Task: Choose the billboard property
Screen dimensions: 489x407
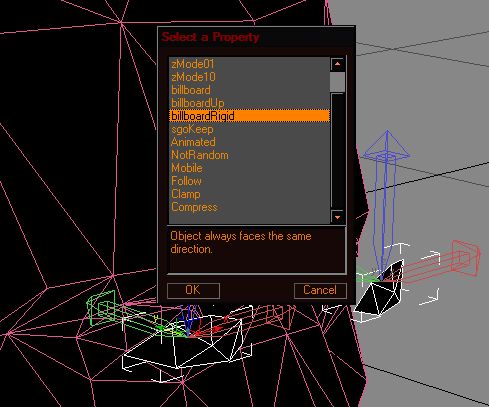Action: pos(249,90)
